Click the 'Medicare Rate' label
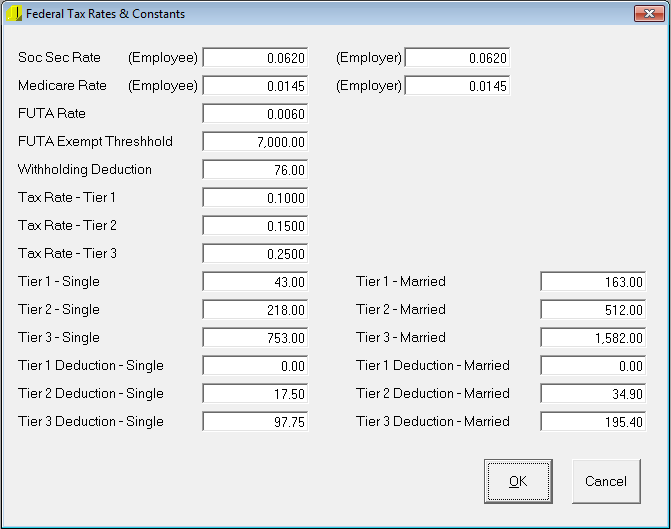The height and width of the screenshot is (529, 671). (x=62, y=85)
